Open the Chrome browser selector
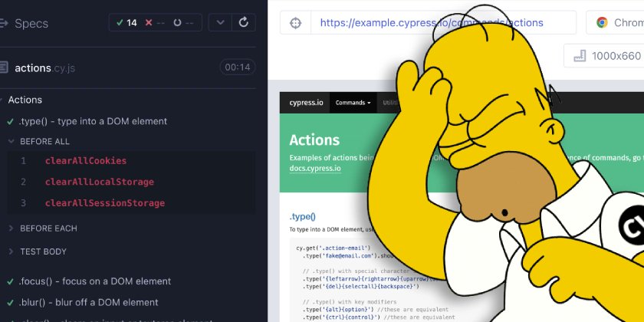Viewport: 644px width, 322px height. (x=615, y=22)
